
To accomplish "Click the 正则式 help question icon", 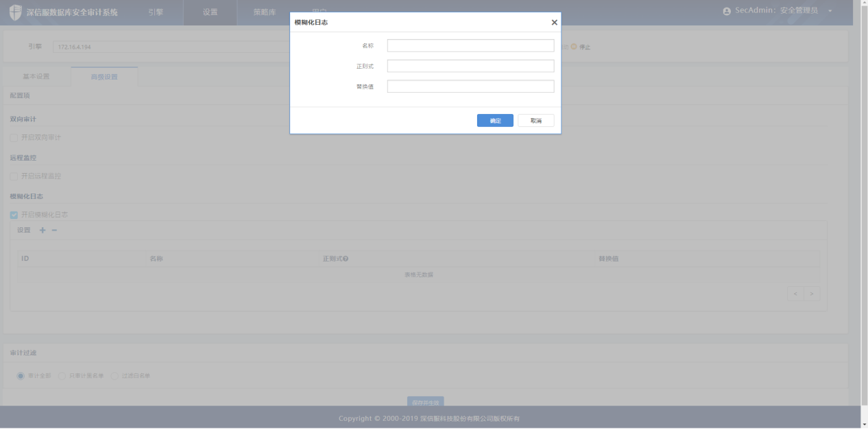I will pos(346,259).
